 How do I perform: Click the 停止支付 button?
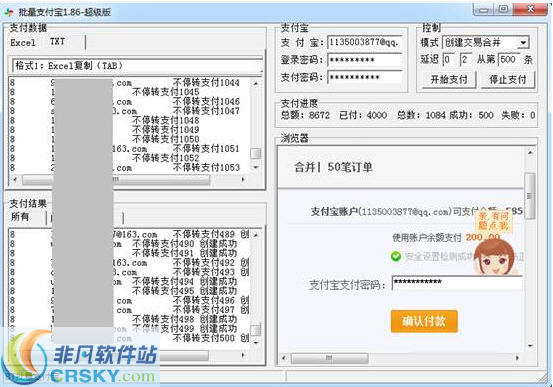coord(508,80)
